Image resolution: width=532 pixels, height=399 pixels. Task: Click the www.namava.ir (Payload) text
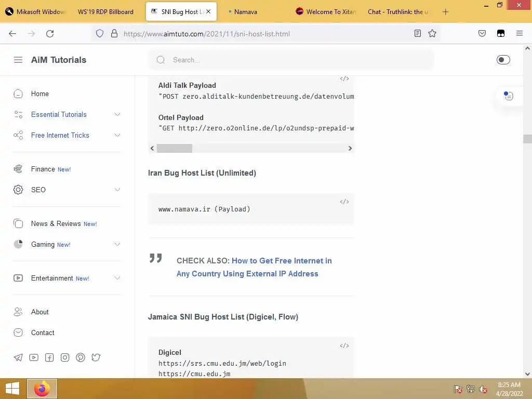pyautogui.click(x=204, y=209)
